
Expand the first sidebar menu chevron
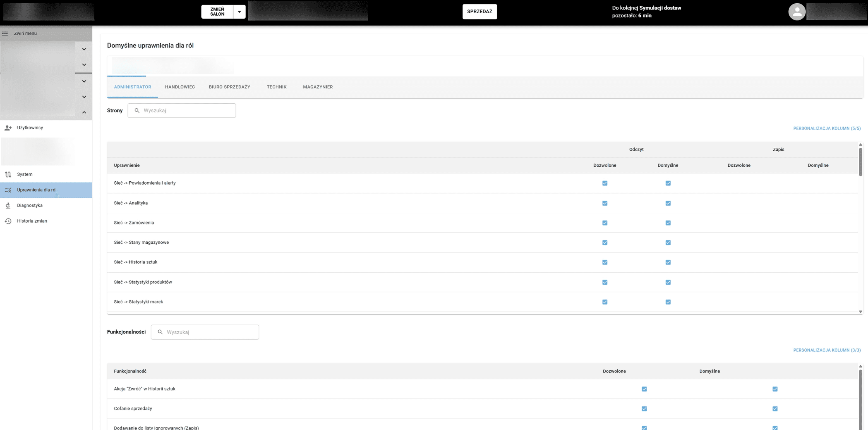84,49
